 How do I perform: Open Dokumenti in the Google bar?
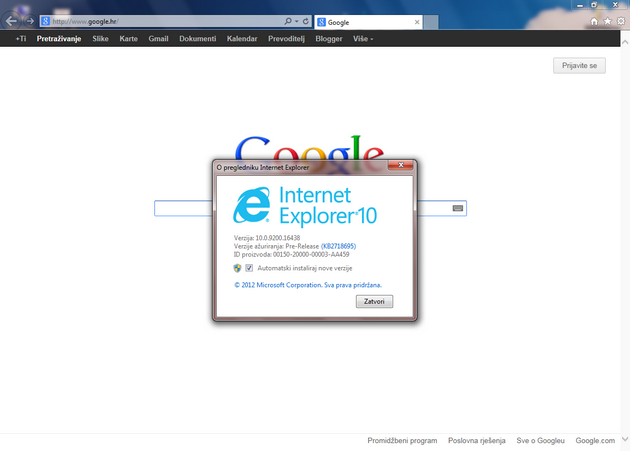pos(198,39)
